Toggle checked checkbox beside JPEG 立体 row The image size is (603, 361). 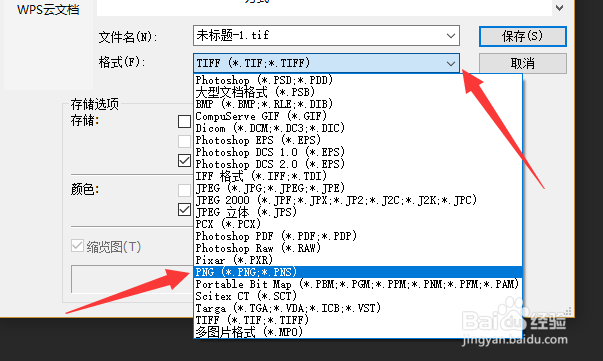click(184, 210)
